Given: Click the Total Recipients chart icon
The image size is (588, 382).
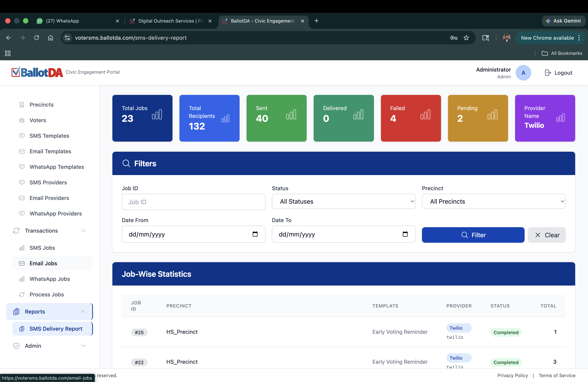Looking at the screenshot, I should pyautogui.click(x=225, y=118).
